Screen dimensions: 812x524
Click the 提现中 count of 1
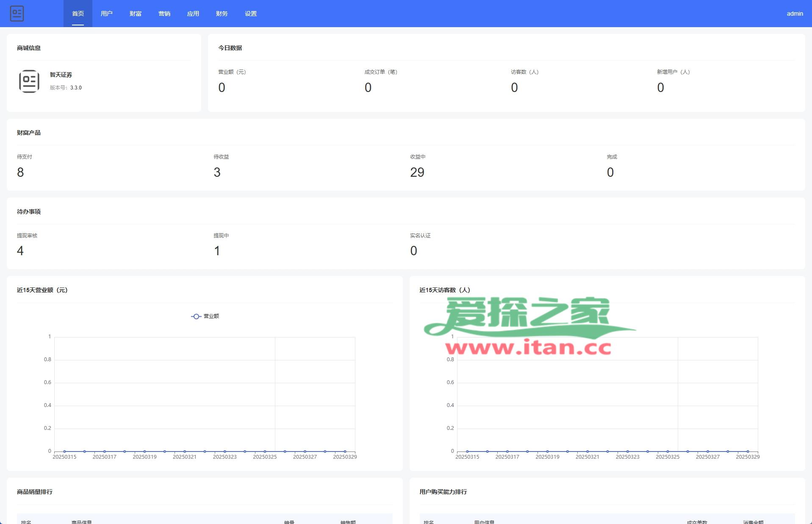click(x=217, y=251)
